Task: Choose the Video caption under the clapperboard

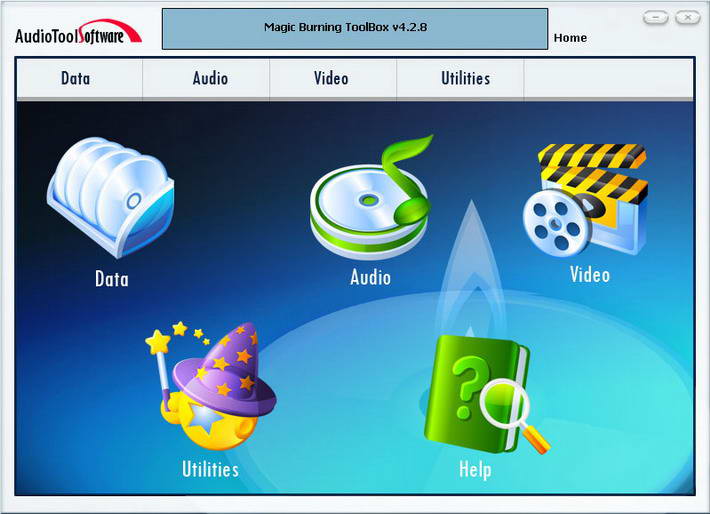Action: tap(590, 274)
